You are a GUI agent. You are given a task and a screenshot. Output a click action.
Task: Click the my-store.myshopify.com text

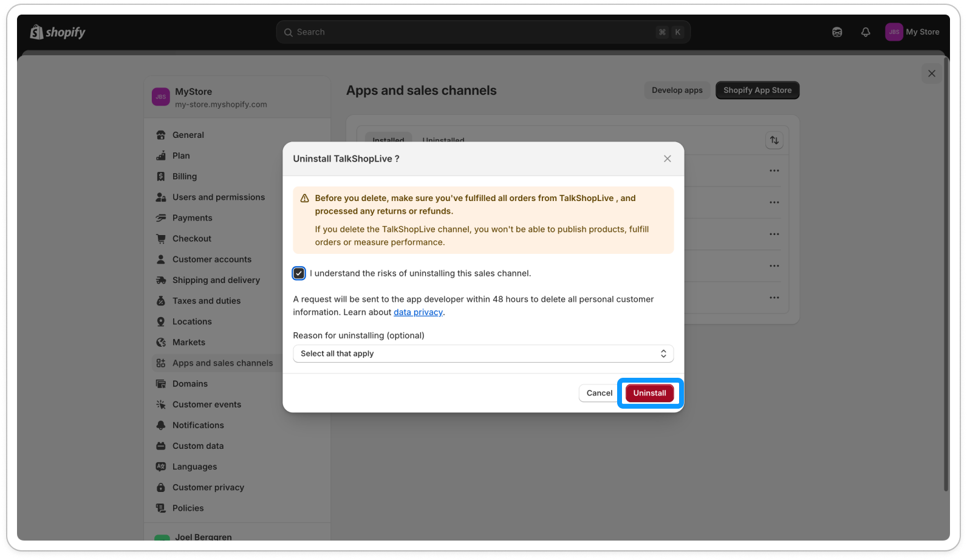(221, 104)
